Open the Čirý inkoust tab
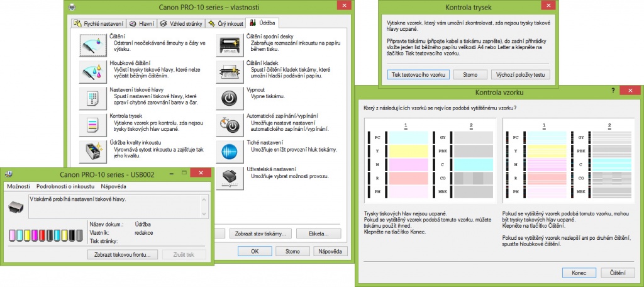Screen dimensions: 644x287 pyautogui.click(x=226, y=24)
